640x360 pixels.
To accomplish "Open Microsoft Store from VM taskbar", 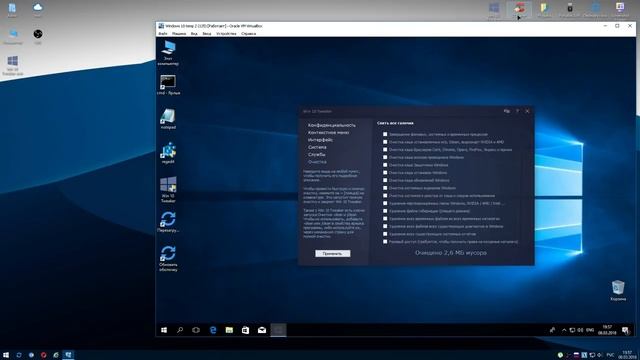I will [245, 330].
